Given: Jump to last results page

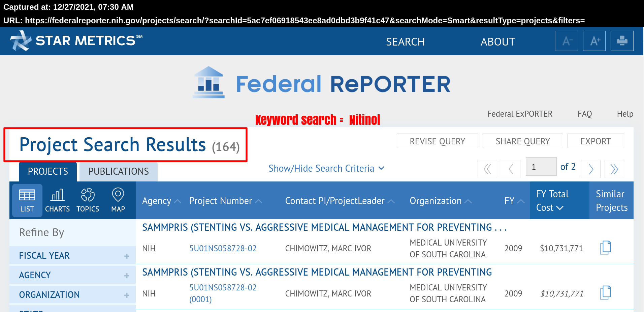Looking at the screenshot, I should 614,169.
